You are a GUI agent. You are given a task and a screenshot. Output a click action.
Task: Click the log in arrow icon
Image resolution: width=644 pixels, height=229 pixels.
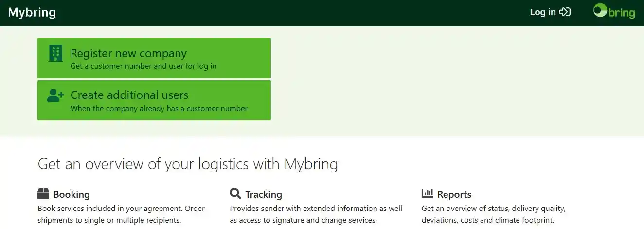coord(565,12)
